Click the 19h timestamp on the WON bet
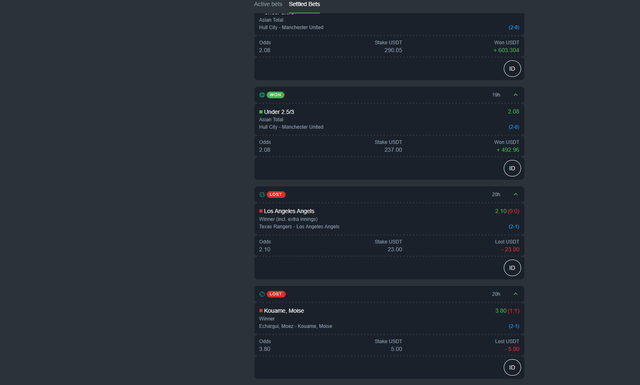 pyautogui.click(x=496, y=95)
